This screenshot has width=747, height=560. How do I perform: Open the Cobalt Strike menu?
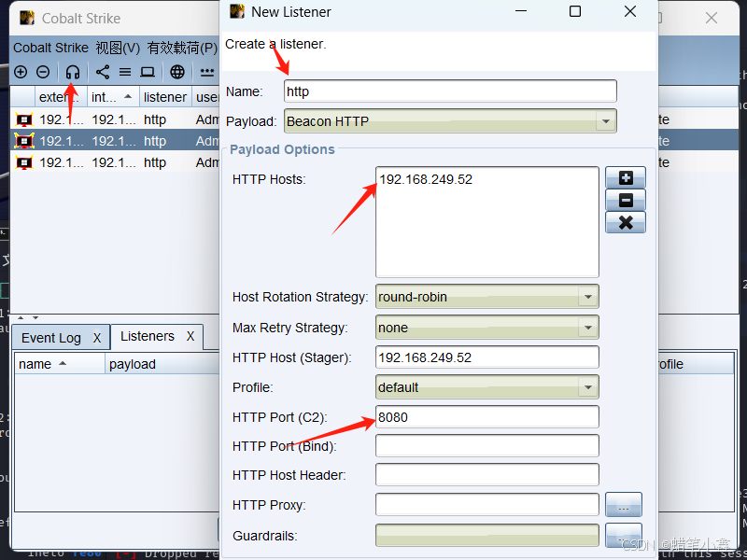[51, 49]
